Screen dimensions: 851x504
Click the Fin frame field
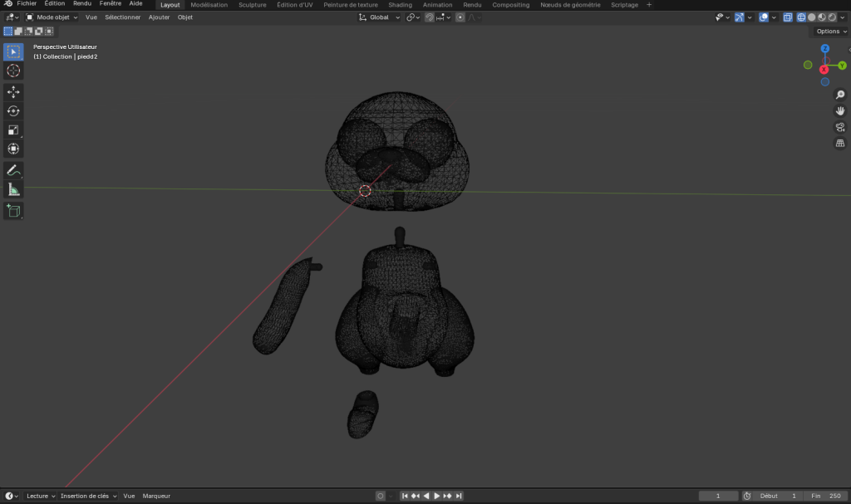click(x=824, y=496)
